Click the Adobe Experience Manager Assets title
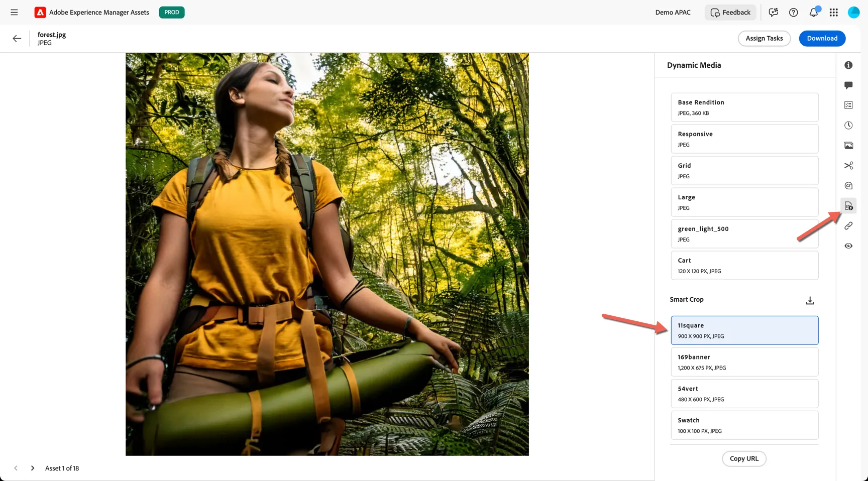Image resolution: width=868 pixels, height=481 pixels. [99, 13]
